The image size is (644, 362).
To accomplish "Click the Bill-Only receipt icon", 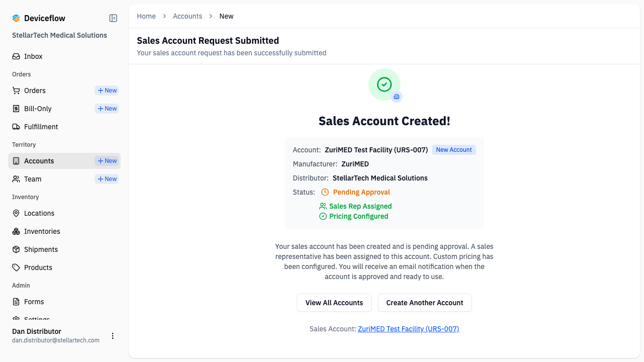I will [16, 109].
